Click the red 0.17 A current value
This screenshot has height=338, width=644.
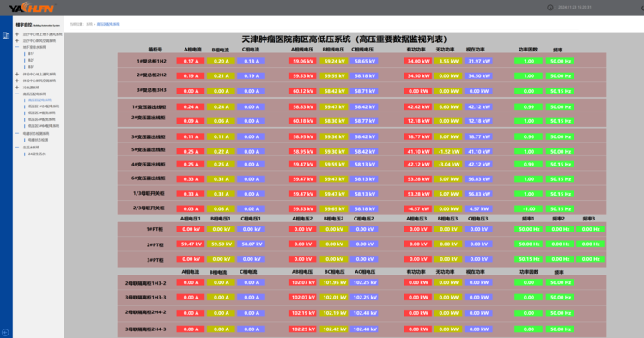[x=191, y=61]
